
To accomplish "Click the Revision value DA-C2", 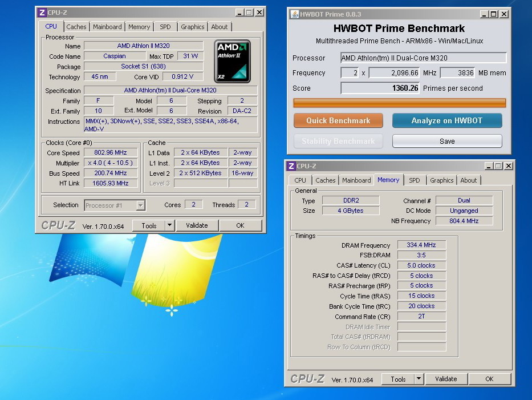I will pos(242,111).
